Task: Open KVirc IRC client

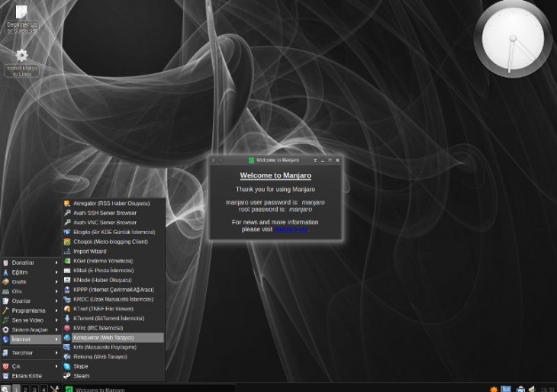Action: pyautogui.click(x=114, y=328)
